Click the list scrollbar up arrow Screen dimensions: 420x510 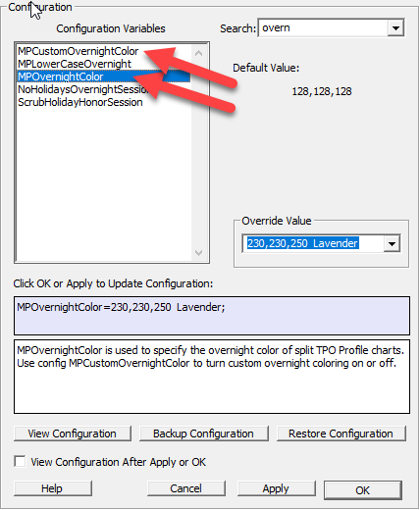[198, 53]
